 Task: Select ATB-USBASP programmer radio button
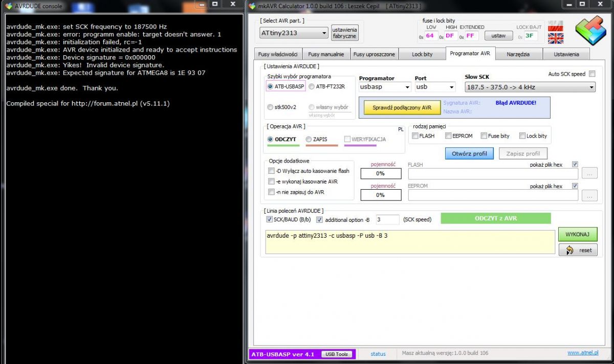270,86
